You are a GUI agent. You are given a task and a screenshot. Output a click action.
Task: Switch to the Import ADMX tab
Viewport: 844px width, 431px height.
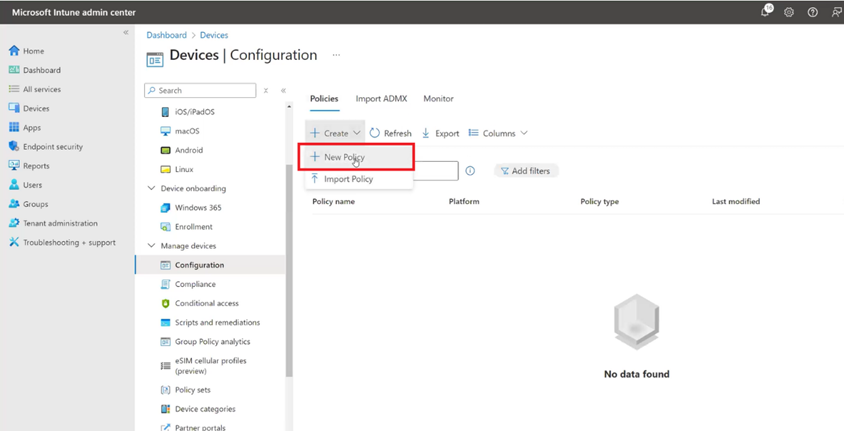pyautogui.click(x=381, y=99)
